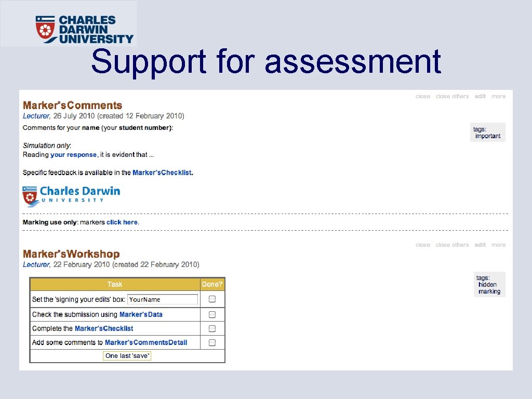This screenshot has height=399, width=532.
Task: Open the Marker'sData link
Action: point(141,314)
